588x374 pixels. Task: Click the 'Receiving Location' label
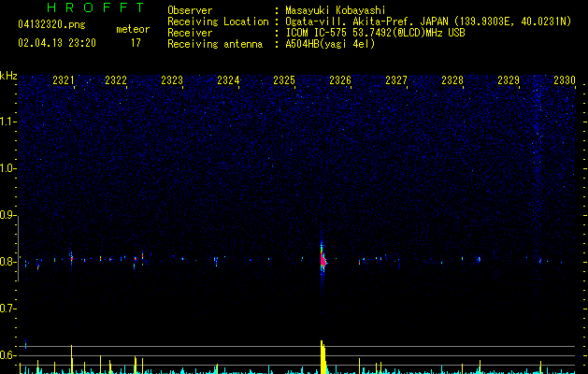click(218, 22)
